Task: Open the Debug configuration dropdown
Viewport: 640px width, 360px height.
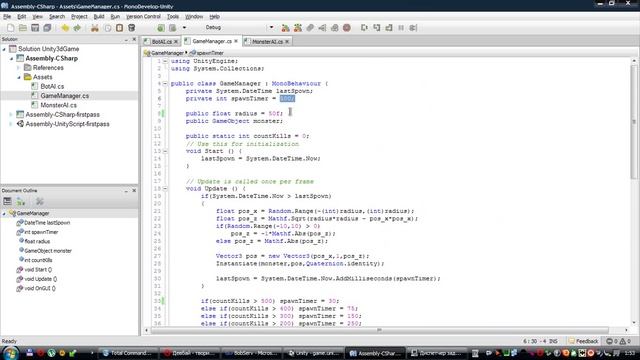Action: coord(271,28)
